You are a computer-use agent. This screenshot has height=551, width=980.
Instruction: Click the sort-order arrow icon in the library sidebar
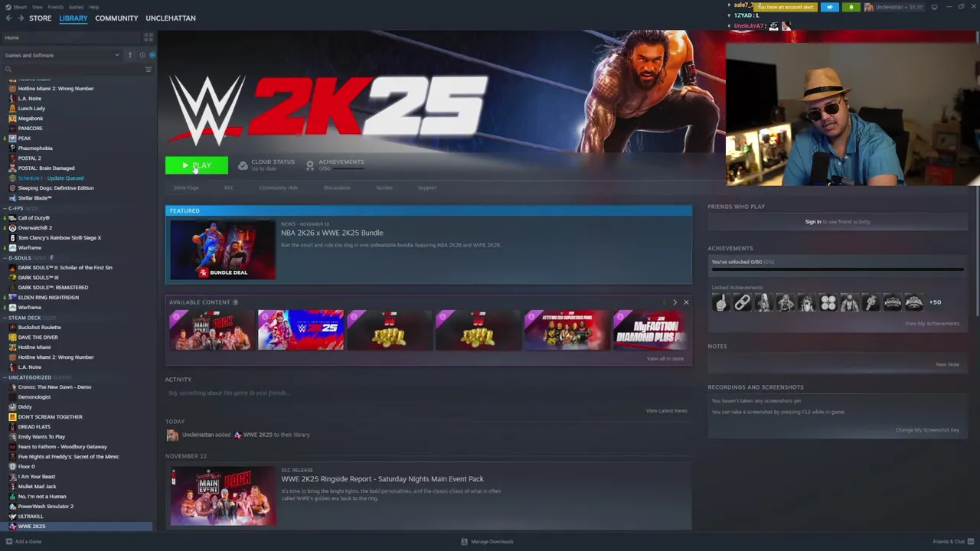point(130,55)
